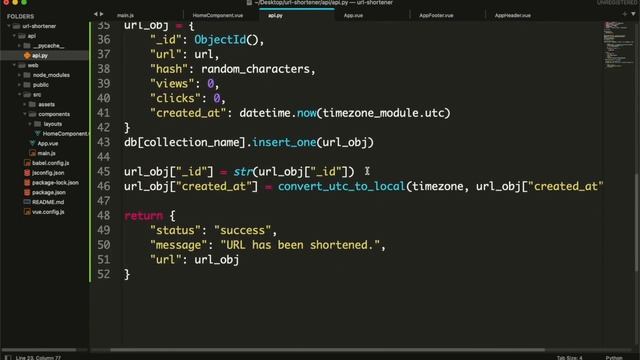Collapse the src folder
Screen dimensions: 640x360
pos(19,94)
